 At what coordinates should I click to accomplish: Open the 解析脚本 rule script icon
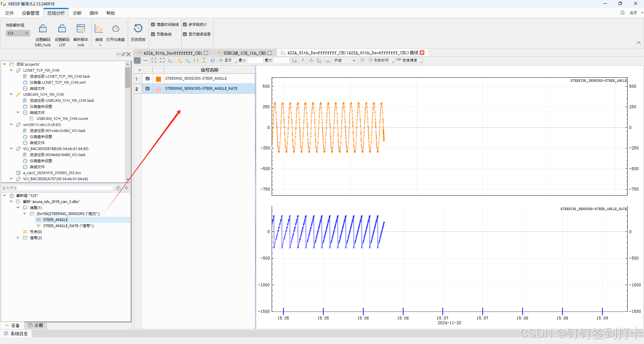tap(81, 28)
